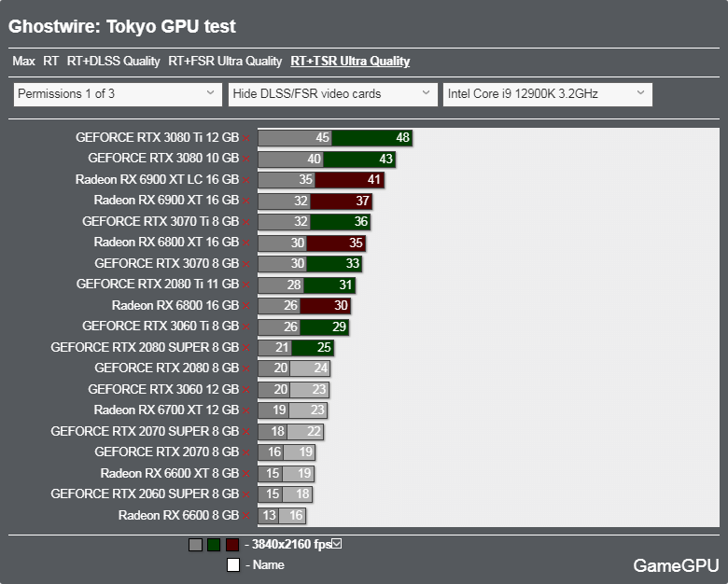
Task: Click the dark red 41 fps bar for RX 6900 XT LC
Action: [350, 180]
